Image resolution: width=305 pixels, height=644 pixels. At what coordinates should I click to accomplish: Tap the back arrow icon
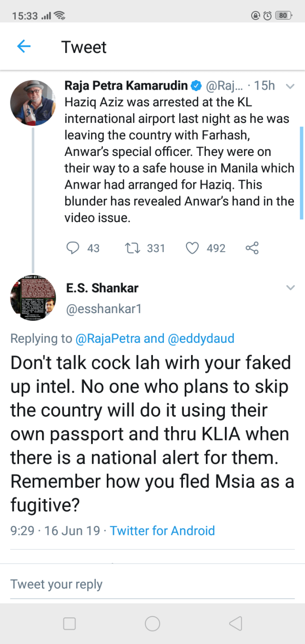click(x=23, y=47)
